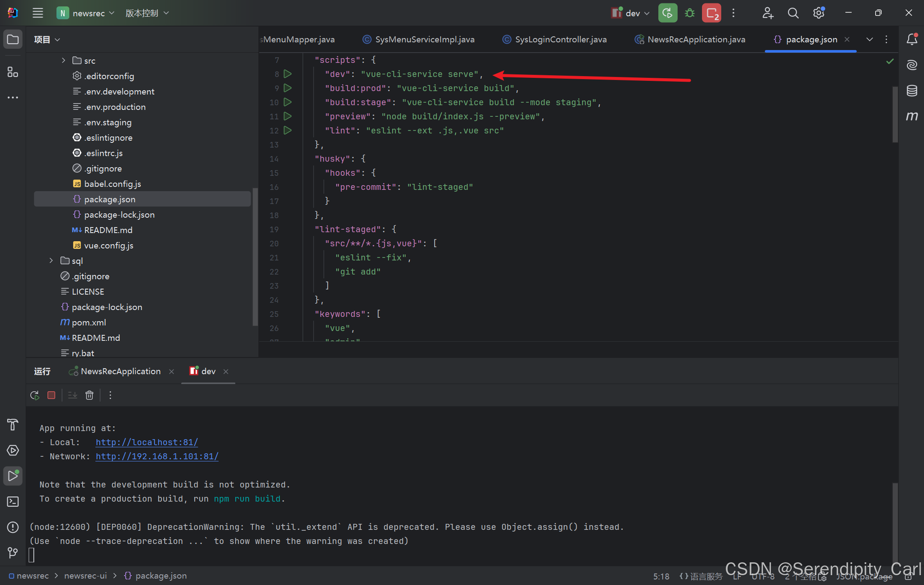Switch to SysLoginController.java editor tab
The image size is (924, 585).
pyautogui.click(x=560, y=39)
